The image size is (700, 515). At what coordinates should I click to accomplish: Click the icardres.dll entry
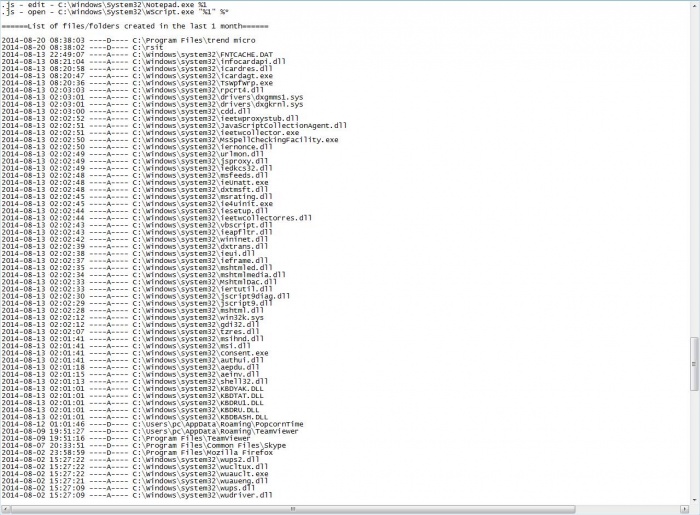click(x=137, y=69)
